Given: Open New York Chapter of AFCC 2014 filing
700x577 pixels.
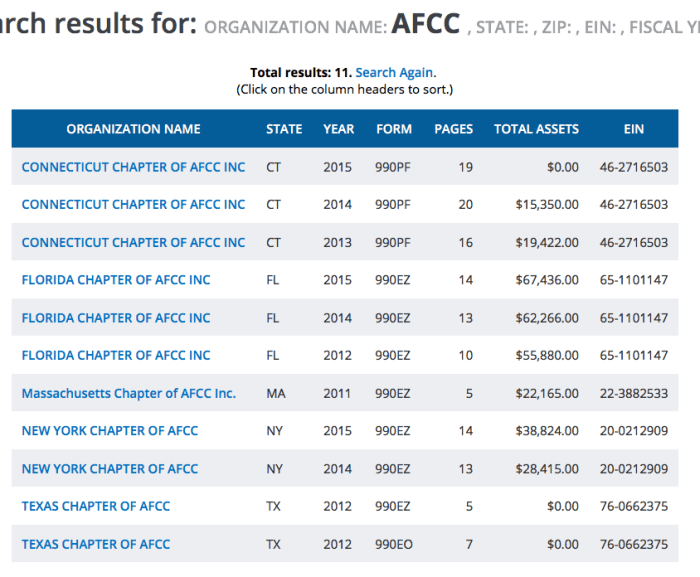Looking at the screenshot, I should point(110,468).
